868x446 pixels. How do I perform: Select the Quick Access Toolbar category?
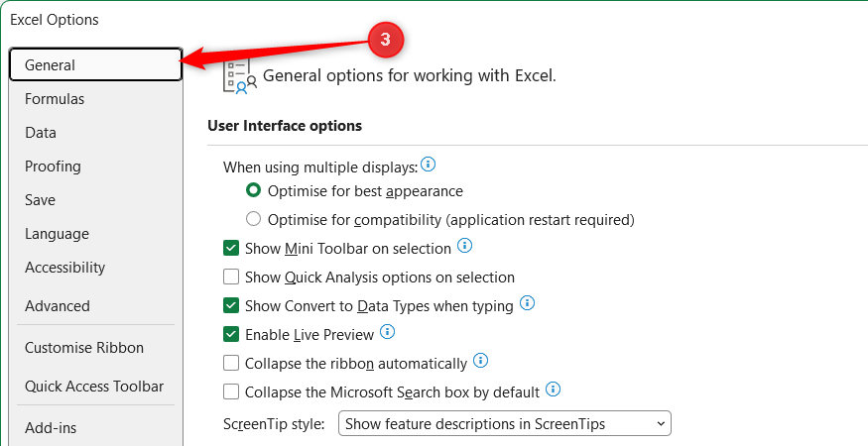point(96,387)
